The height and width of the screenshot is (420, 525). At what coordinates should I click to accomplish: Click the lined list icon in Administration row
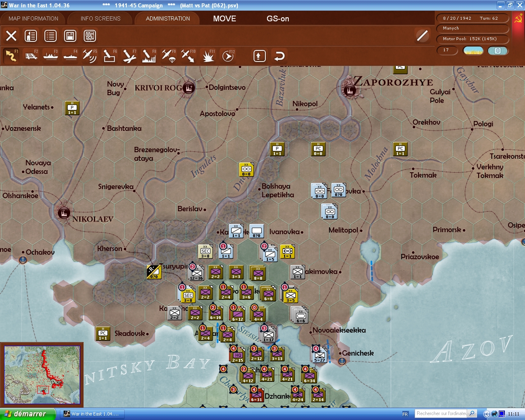pos(50,36)
